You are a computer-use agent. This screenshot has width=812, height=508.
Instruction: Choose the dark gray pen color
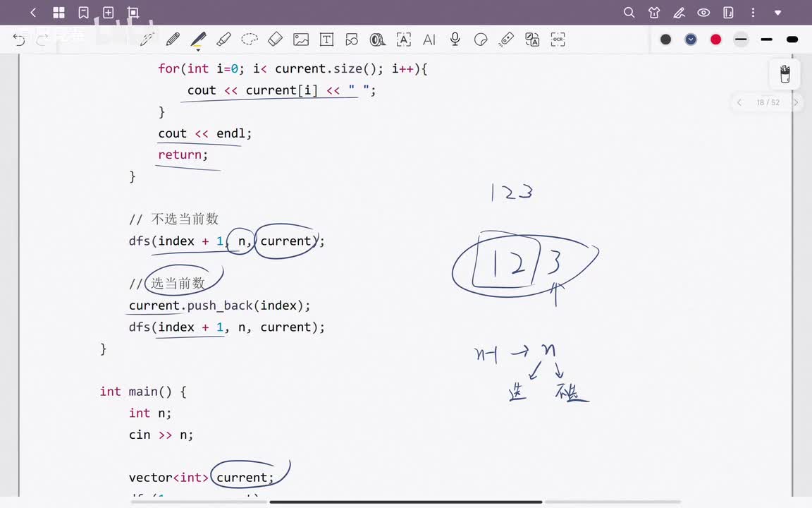tap(666, 40)
